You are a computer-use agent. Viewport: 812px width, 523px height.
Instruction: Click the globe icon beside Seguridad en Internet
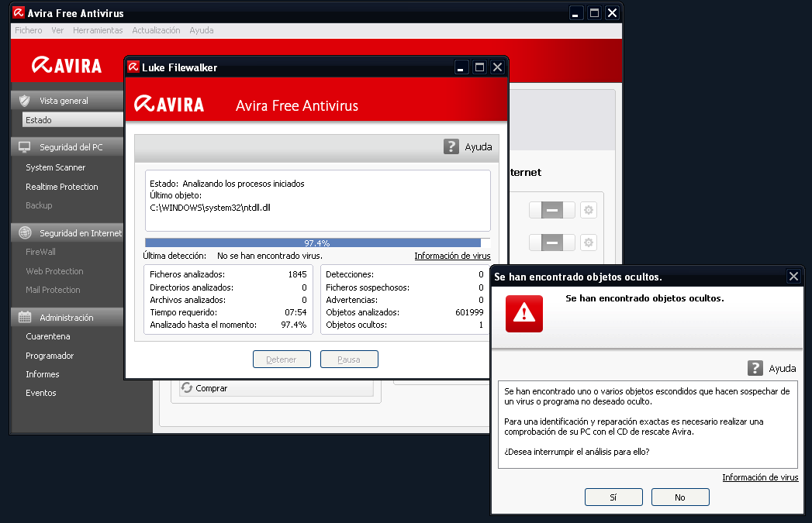tap(25, 233)
